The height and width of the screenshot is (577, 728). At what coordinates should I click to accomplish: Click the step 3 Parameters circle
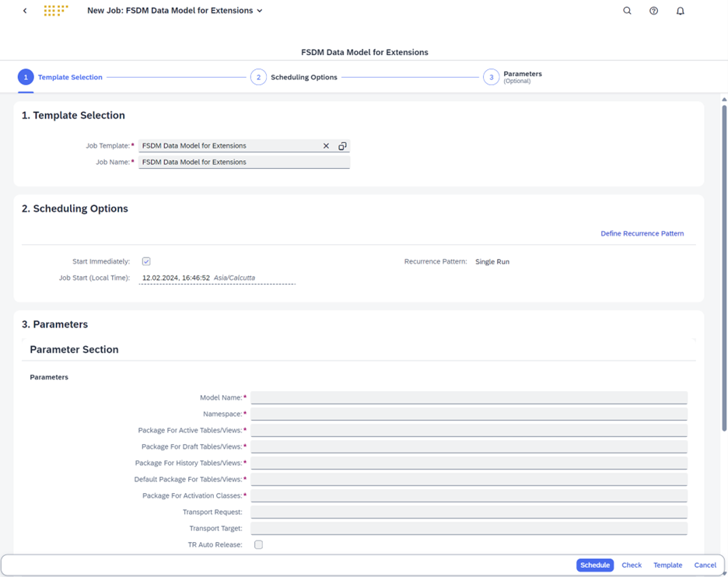point(491,77)
